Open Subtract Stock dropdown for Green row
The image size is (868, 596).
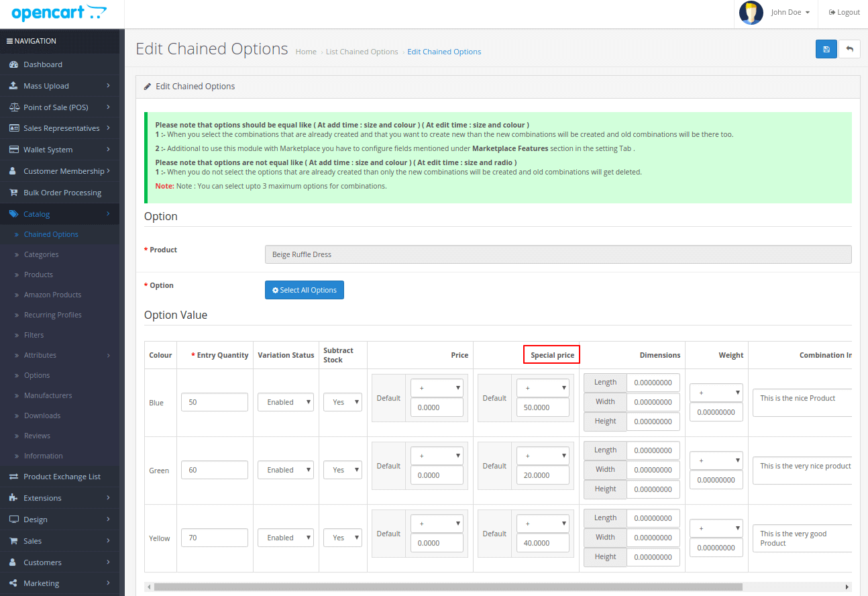point(343,470)
